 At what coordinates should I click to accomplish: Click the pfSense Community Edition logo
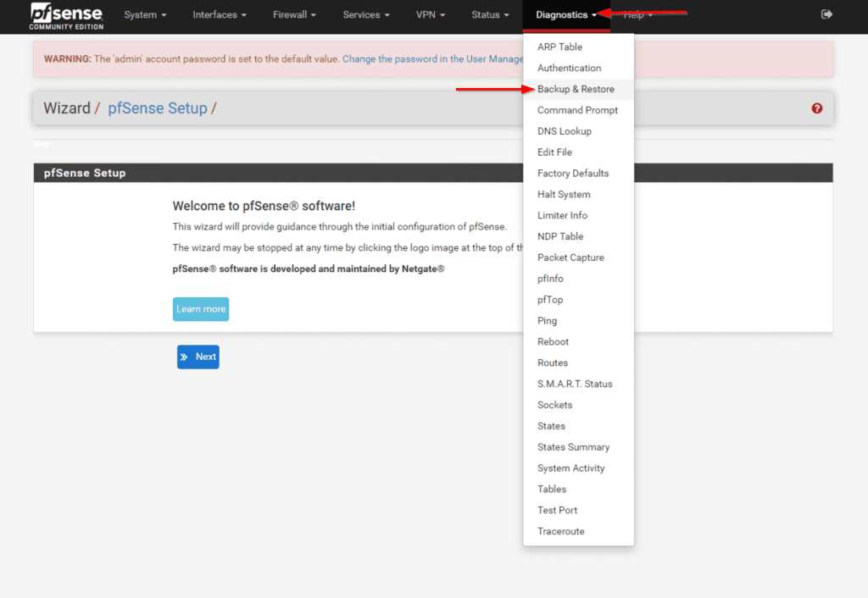pos(66,15)
